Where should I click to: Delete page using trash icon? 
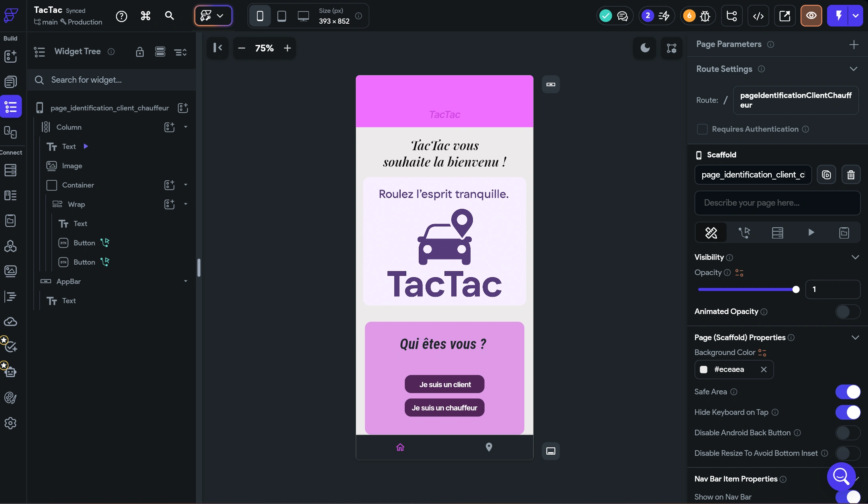point(851,175)
